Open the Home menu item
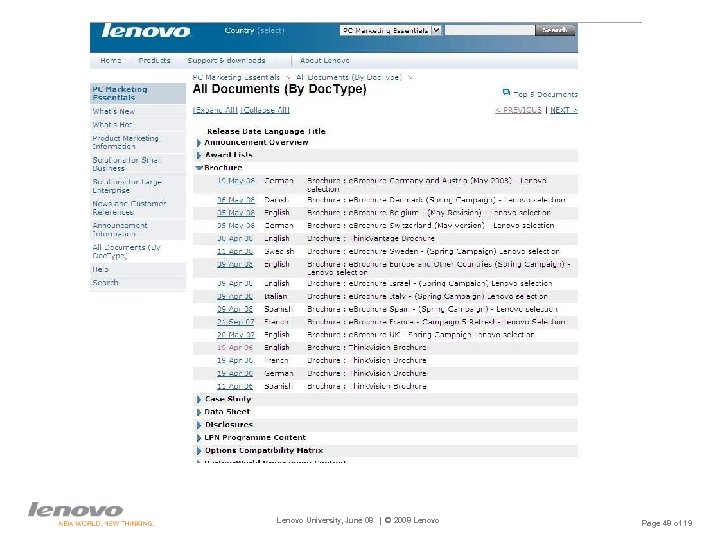The image size is (720, 540). pyautogui.click(x=111, y=61)
